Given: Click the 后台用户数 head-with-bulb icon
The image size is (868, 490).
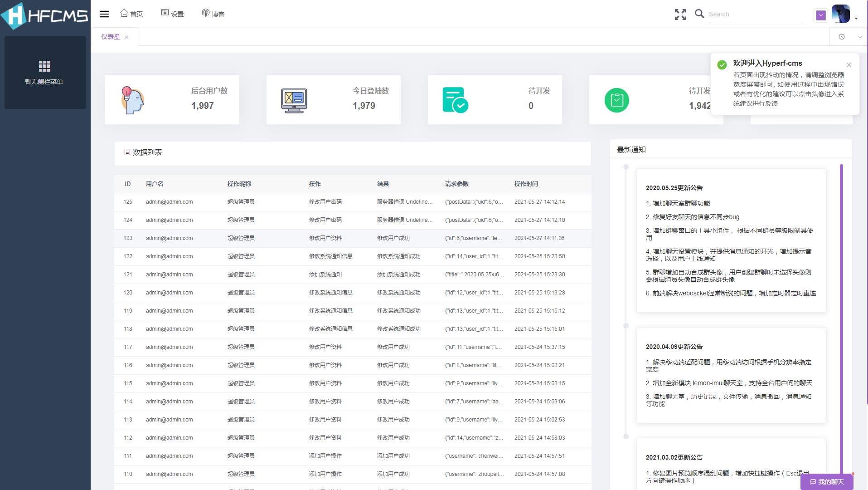Looking at the screenshot, I should [x=132, y=100].
